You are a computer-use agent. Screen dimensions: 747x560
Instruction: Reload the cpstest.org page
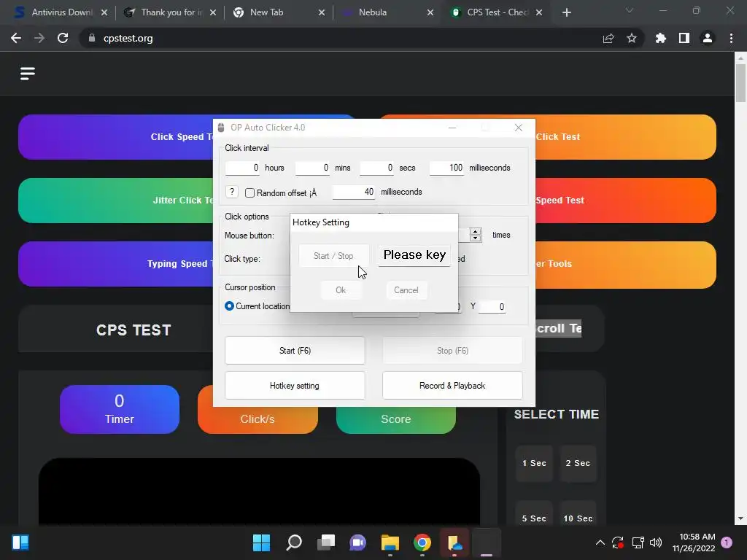63,38
